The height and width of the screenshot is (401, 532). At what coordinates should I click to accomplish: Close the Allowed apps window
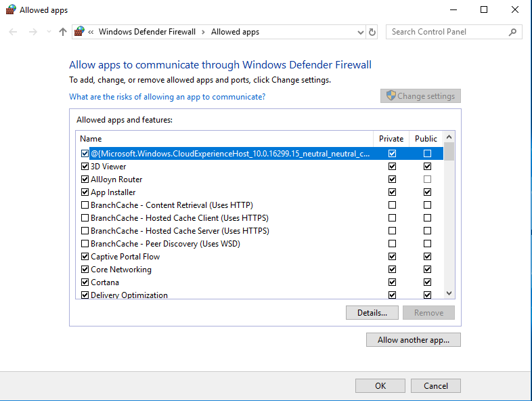click(516, 10)
